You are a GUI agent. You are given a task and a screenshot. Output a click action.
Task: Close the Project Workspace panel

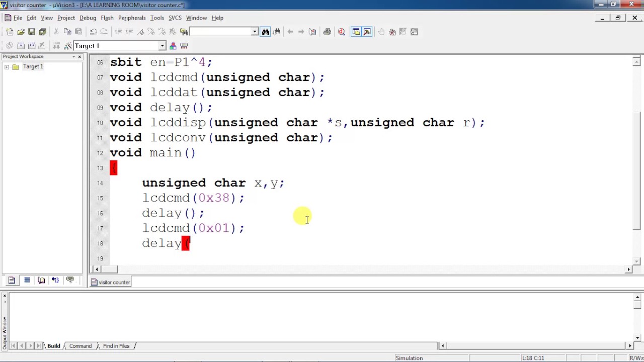[x=79, y=56]
